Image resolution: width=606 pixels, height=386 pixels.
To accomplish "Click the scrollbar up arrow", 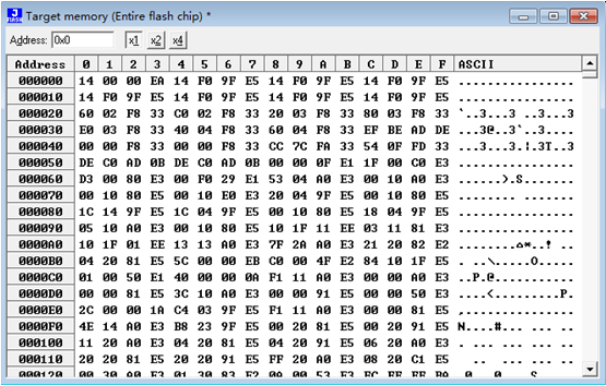I will coord(590,63).
